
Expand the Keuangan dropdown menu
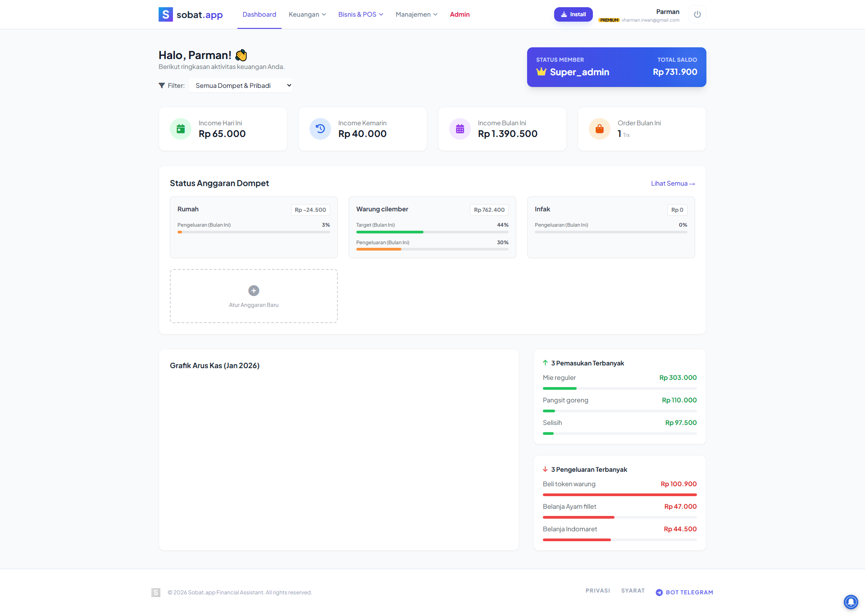(x=307, y=14)
